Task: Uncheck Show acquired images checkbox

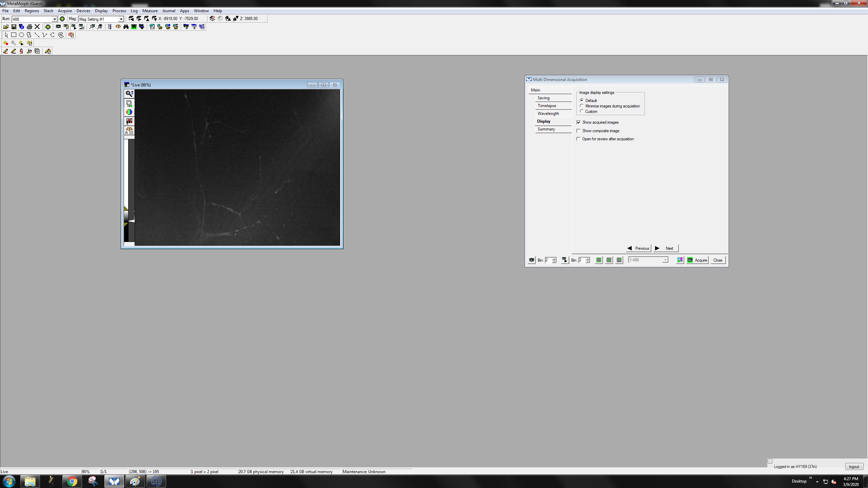Action: click(x=578, y=122)
